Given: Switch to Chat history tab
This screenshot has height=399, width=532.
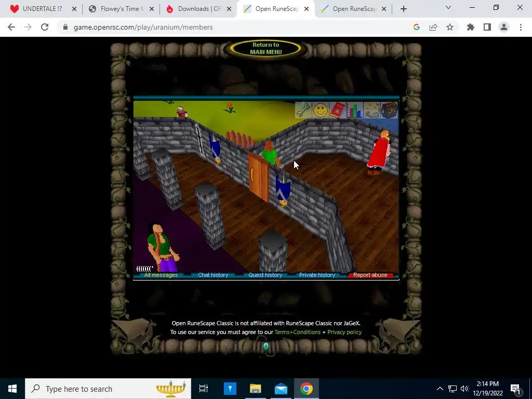Looking at the screenshot, I should tap(213, 275).
